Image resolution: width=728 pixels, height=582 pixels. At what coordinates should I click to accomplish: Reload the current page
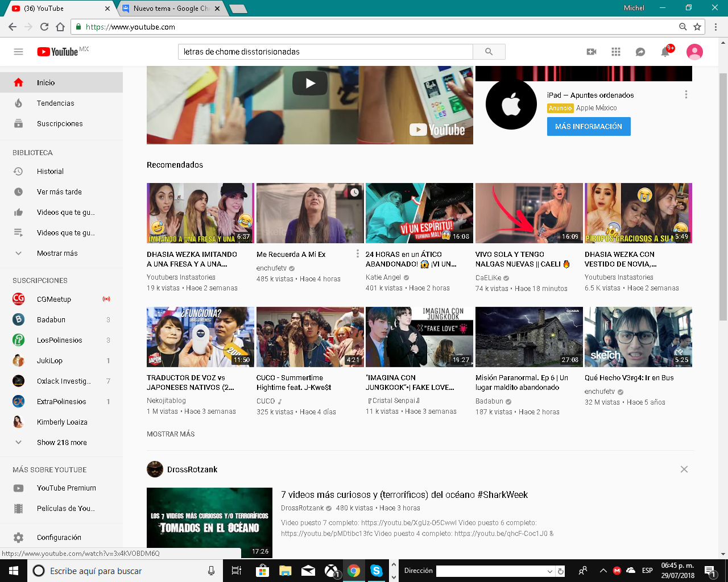tap(44, 27)
